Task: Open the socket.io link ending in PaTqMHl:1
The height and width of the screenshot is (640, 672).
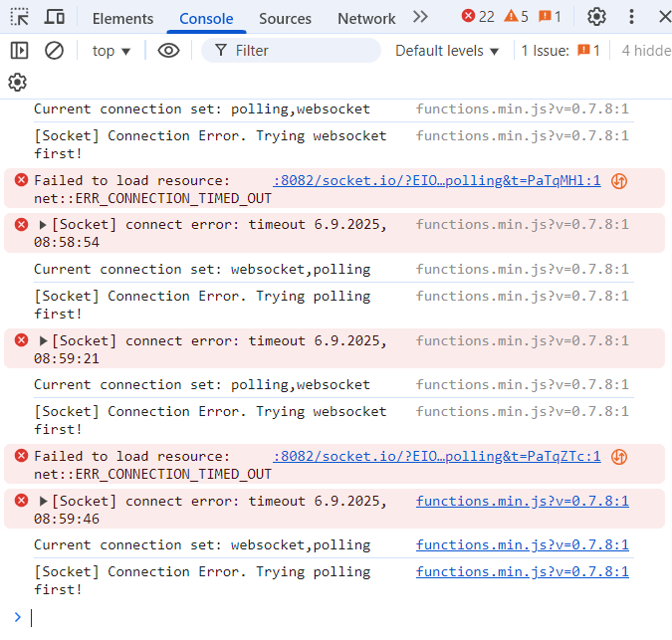Action: [437, 180]
